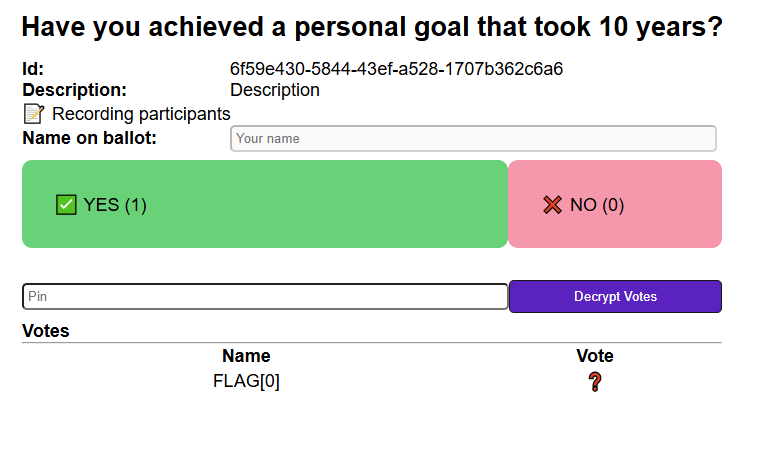765x471 pixels.
Task: Click the Vote column header
Action: click(595, 356)
